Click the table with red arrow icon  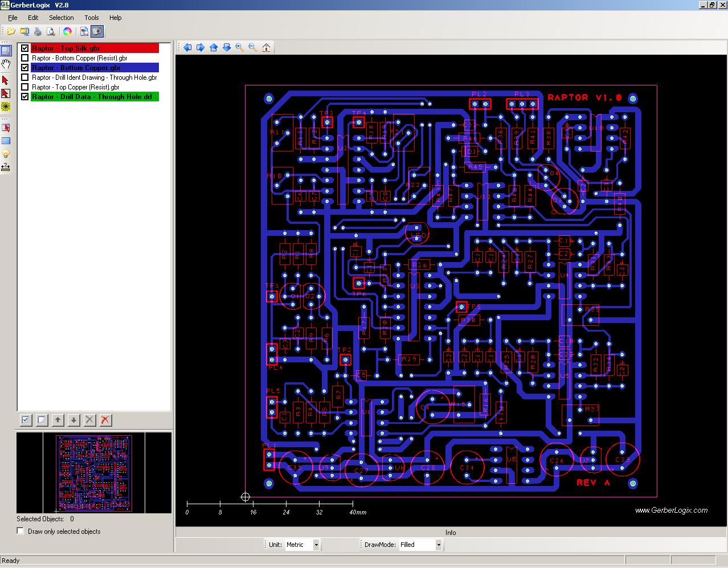[6, 128]
